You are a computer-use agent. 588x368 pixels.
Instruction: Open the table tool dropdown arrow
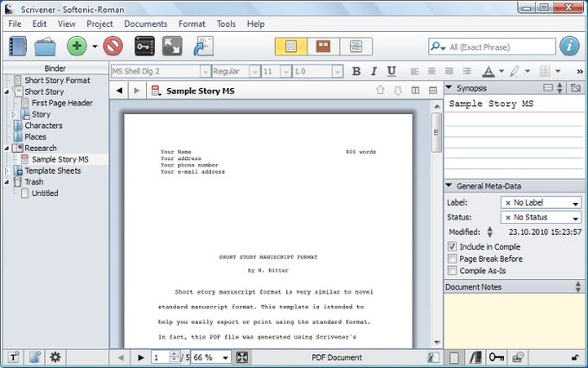(x=558, y=71)
